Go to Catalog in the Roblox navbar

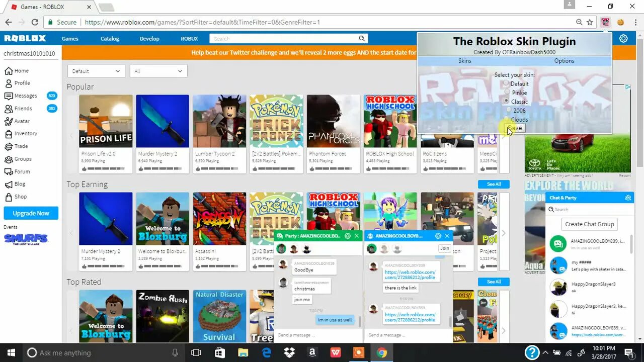tap(110, 39)
